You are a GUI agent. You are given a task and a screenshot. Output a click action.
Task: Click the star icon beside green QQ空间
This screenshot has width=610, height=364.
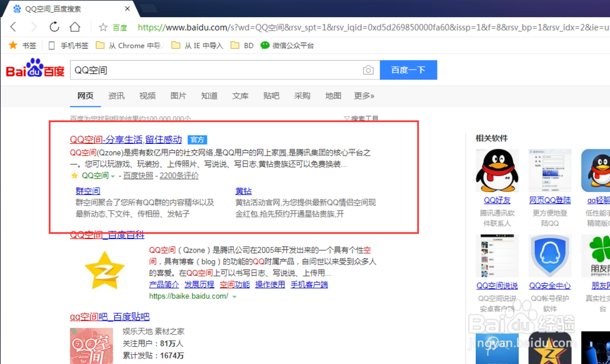(x=74, y=176)
